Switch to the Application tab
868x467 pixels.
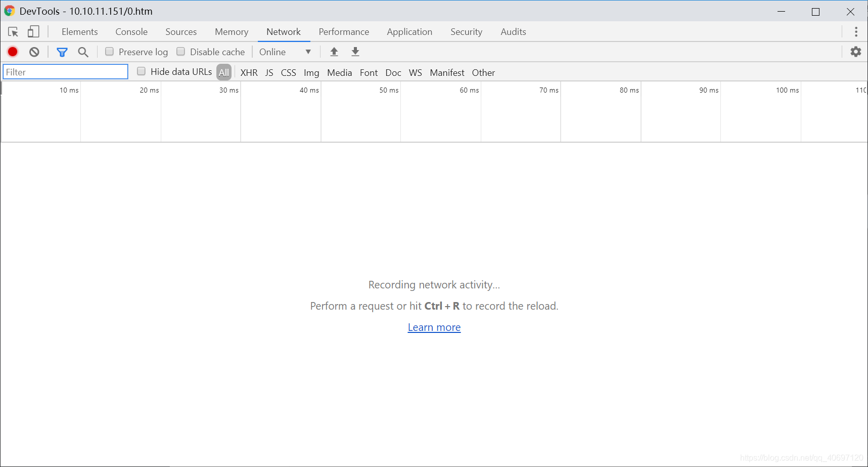pyautogui.click(x=409, y=32)
